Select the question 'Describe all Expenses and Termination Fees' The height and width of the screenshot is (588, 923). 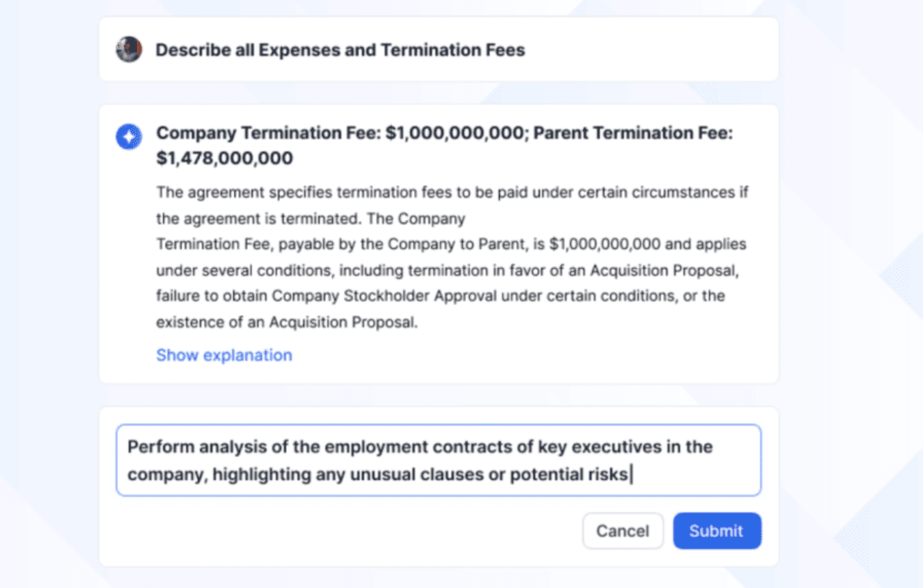click(x=340, y=49)
